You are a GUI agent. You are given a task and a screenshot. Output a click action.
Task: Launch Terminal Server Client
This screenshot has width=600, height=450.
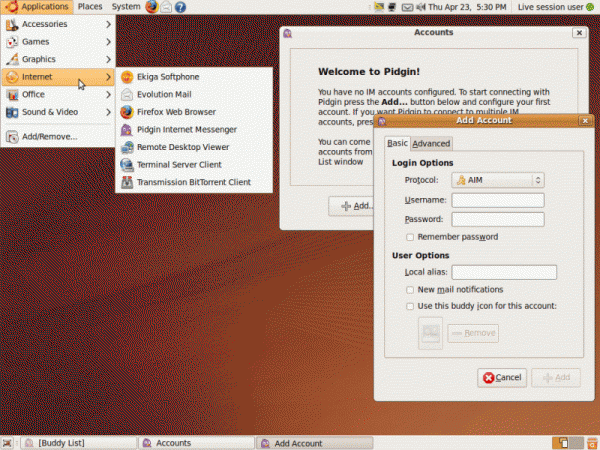click(x=194, y=165)
